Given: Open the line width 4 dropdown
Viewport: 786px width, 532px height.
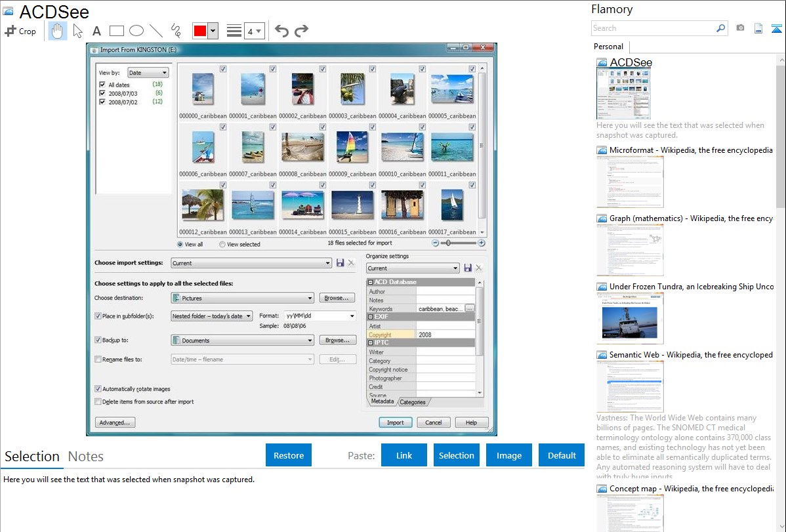Looking at the screenshot, I should pyautogui.click(x=255, y=31).
